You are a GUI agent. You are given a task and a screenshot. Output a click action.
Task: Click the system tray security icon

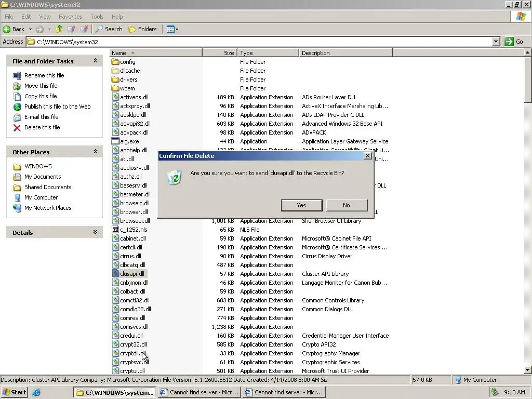[x=495, y=392]
